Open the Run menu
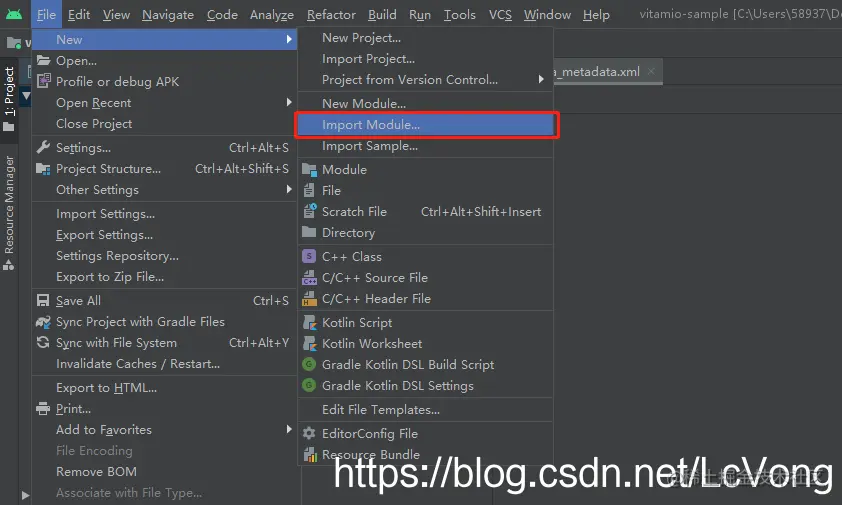This screenshot has height=505, width=842. click(x=420, y=15)
